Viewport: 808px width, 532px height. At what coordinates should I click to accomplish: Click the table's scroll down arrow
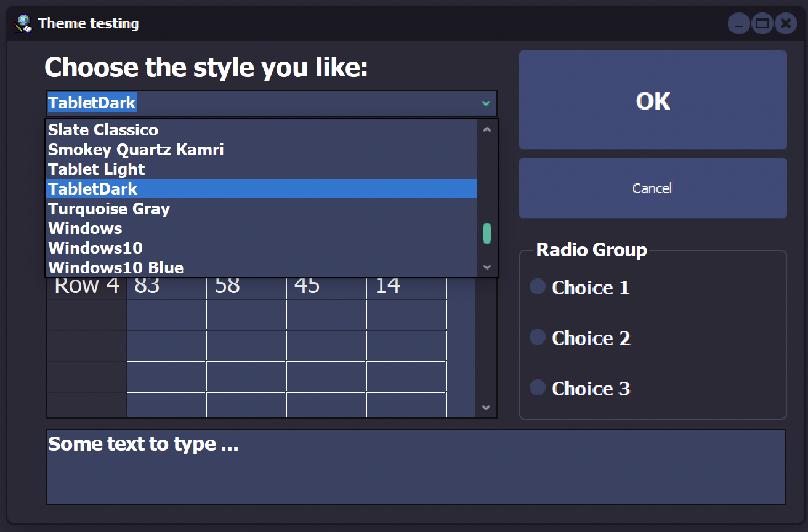[486, 408]
